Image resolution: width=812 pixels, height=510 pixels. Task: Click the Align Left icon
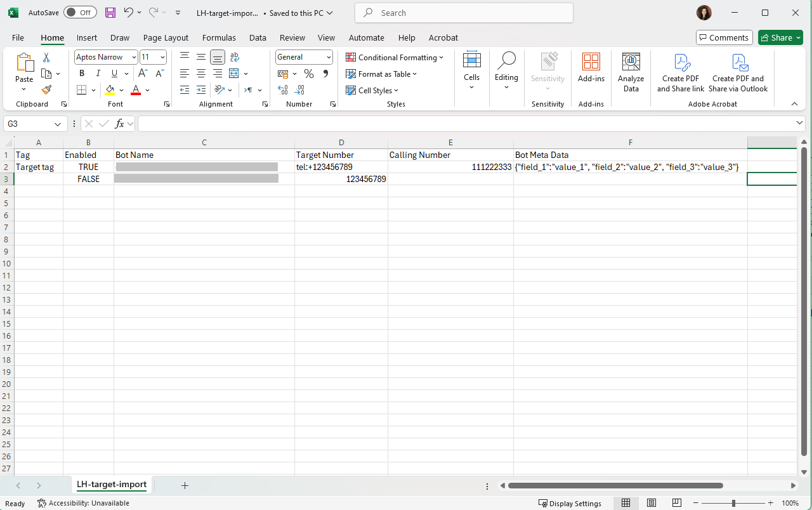click(x=185, y=74)
